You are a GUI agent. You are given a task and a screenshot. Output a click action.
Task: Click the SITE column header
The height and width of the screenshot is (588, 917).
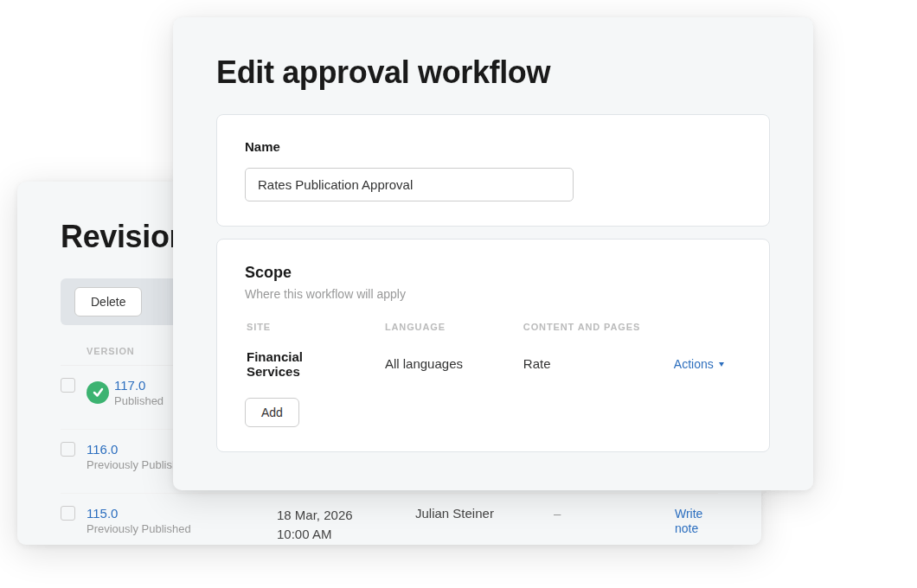(258, 327)
